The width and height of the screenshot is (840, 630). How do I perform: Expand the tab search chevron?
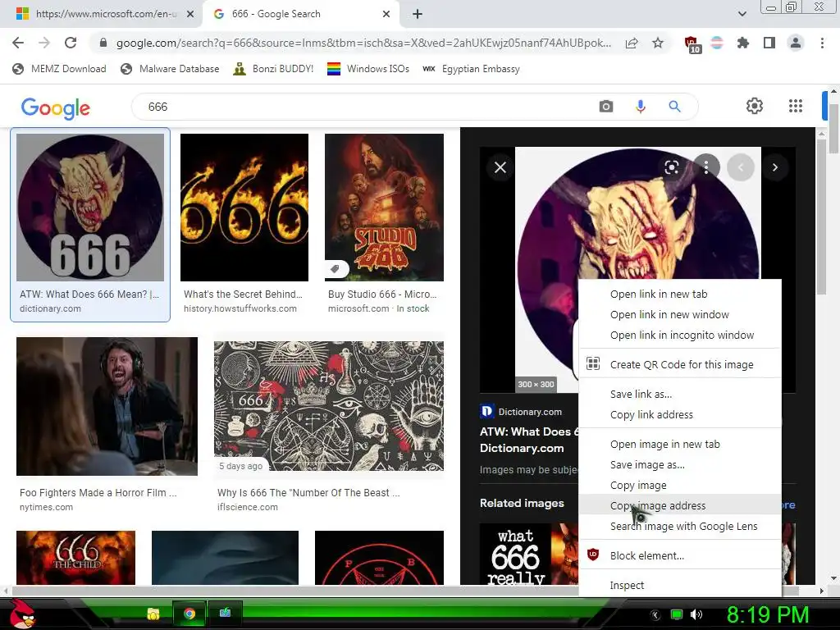pos(742,14)
